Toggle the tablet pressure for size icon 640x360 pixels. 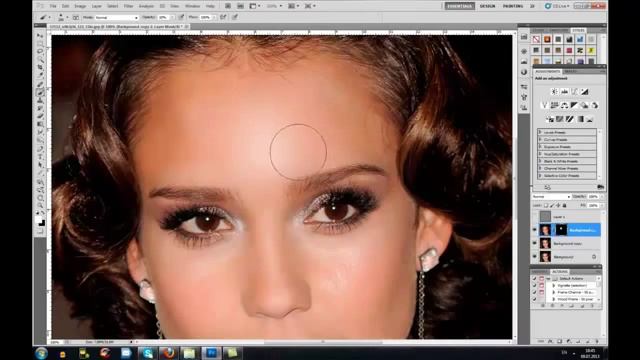tap(235, 17)
